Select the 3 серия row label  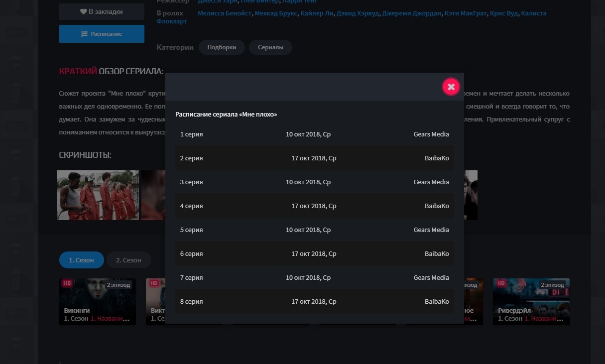pos(192,182)
